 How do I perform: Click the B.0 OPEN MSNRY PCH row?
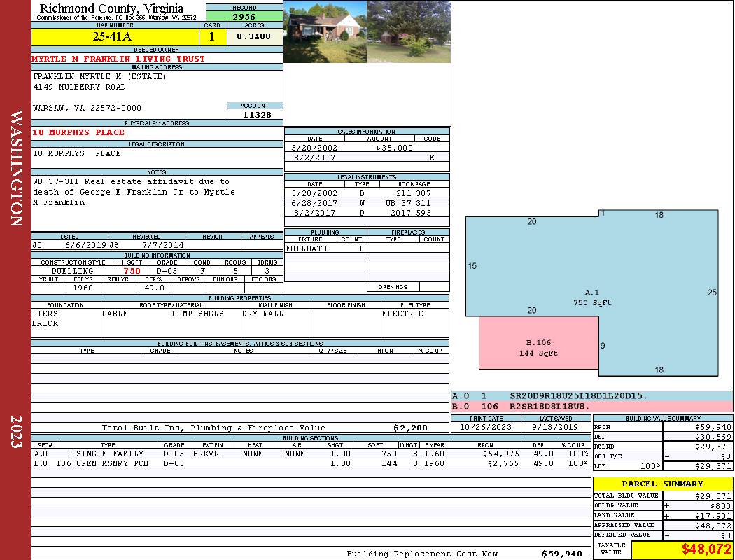[311, 463]
